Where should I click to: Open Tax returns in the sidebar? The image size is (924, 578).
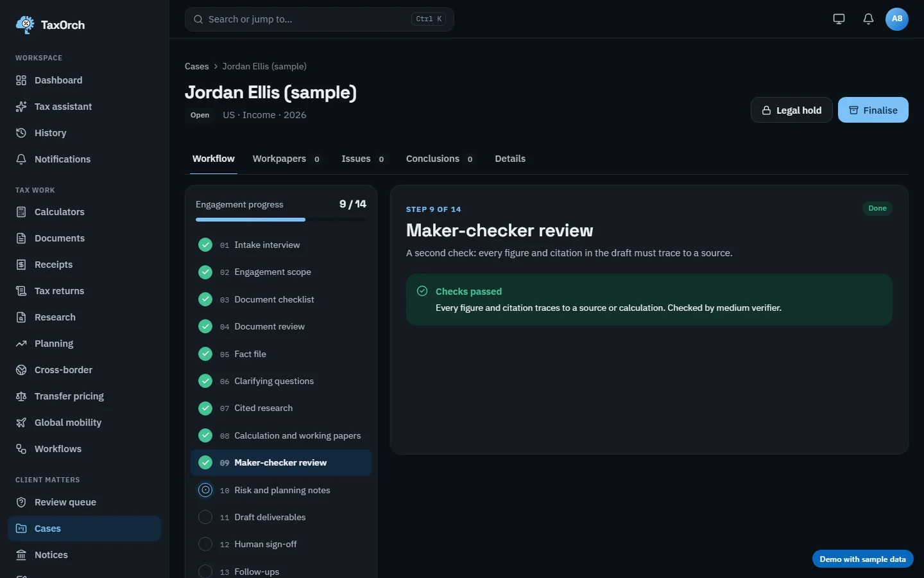84,291
